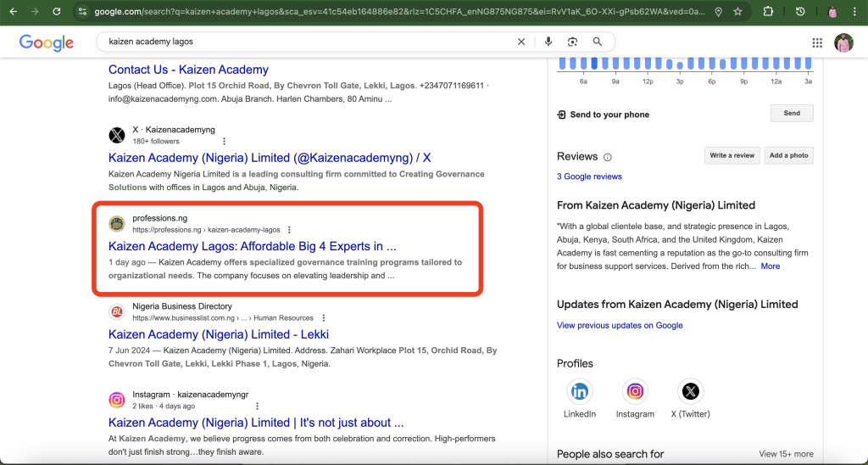Open the It's not just about result title

tap(256, 423)
